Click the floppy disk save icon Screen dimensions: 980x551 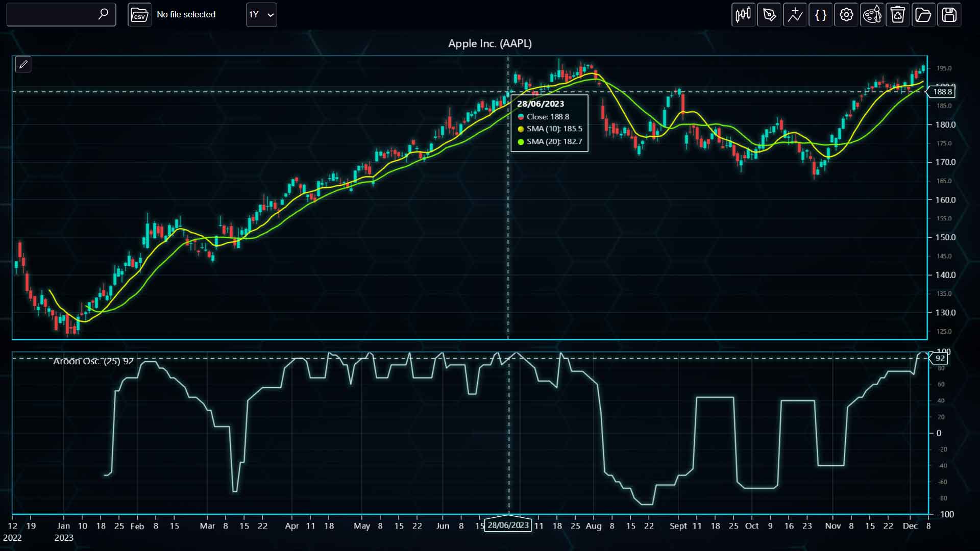[x=949, y=15]
